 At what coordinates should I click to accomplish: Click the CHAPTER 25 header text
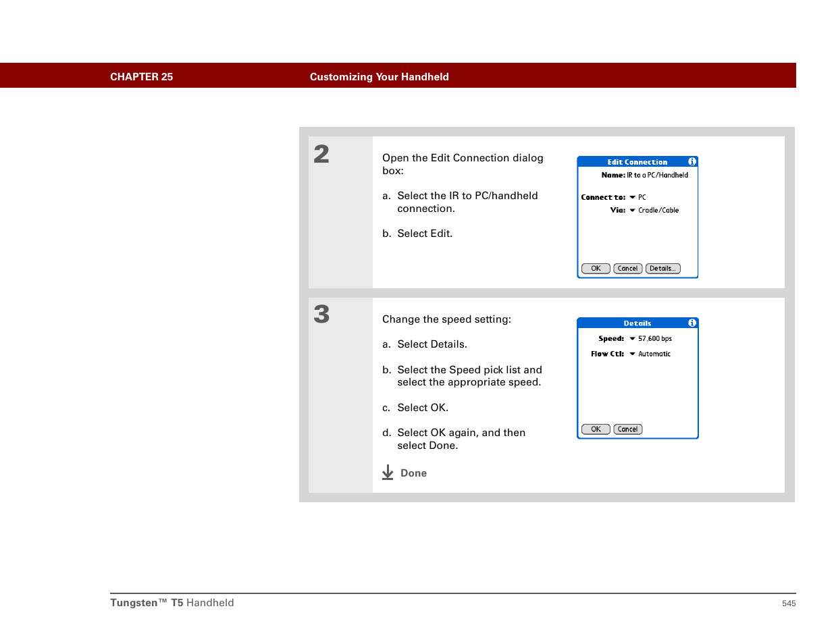[x=141, y=77]
